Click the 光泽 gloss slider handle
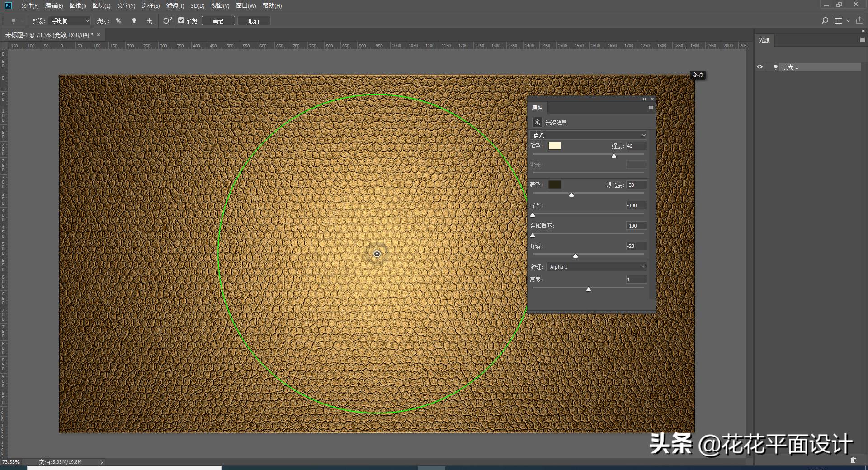868x470 pixels. click(x=533, y=215)
